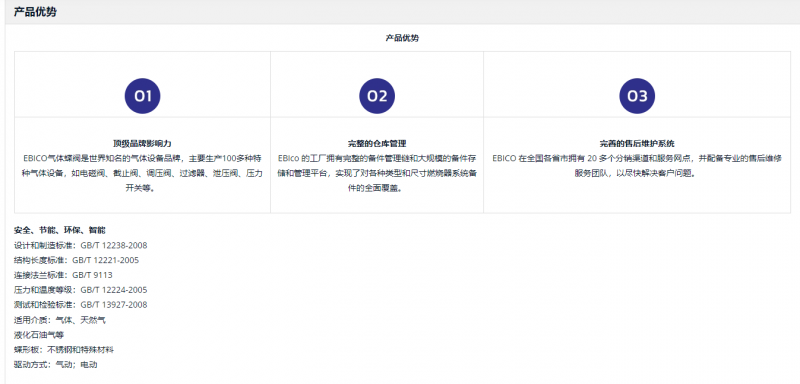Click the 连接法兰标准 GB/T 9113 line
Image resolution: width=800 pixels, height=384 pixels.
click(63, 275)
